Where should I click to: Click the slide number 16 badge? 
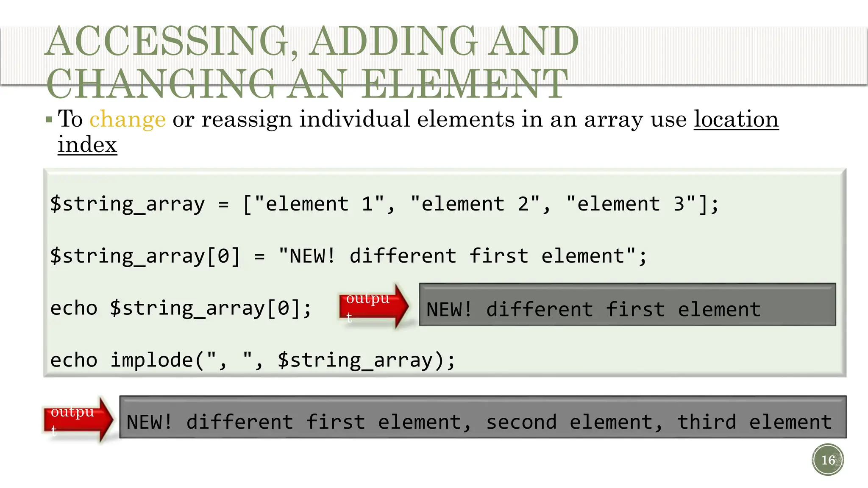[x=828, y=460]
